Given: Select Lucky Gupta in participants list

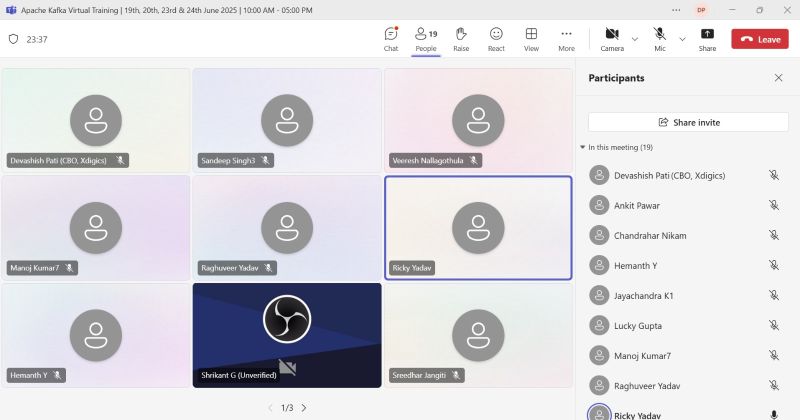Looking at the screenshot, I should (x=637, y=325).
